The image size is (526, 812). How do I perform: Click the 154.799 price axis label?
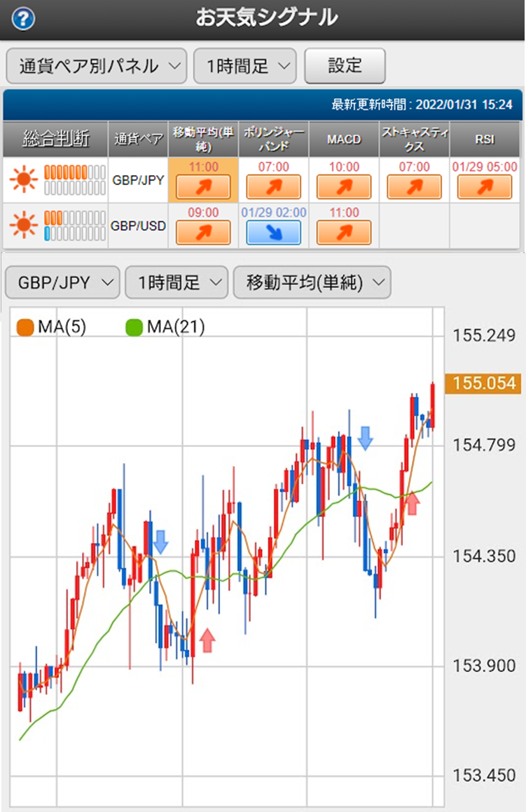(484, 446)
